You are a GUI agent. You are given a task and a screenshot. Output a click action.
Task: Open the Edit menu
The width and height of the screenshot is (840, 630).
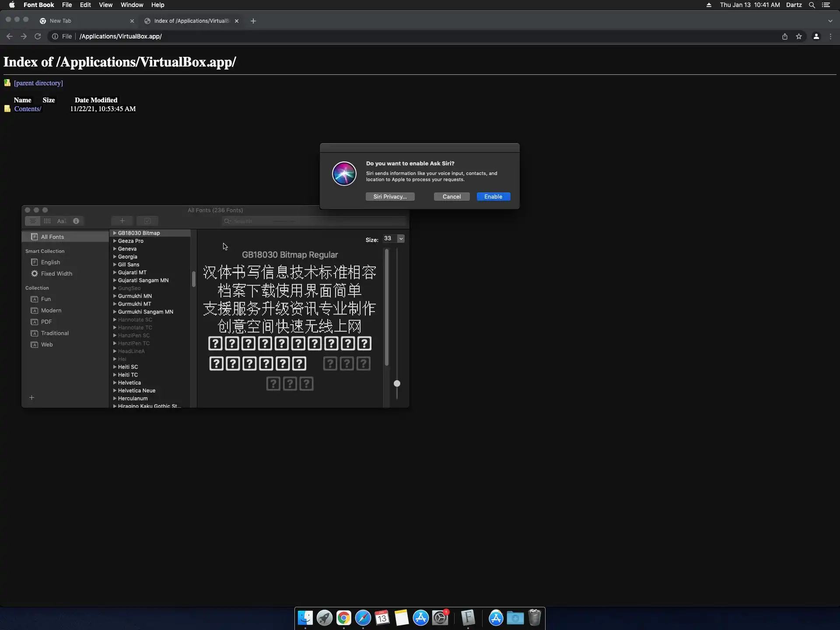[85, 5]
